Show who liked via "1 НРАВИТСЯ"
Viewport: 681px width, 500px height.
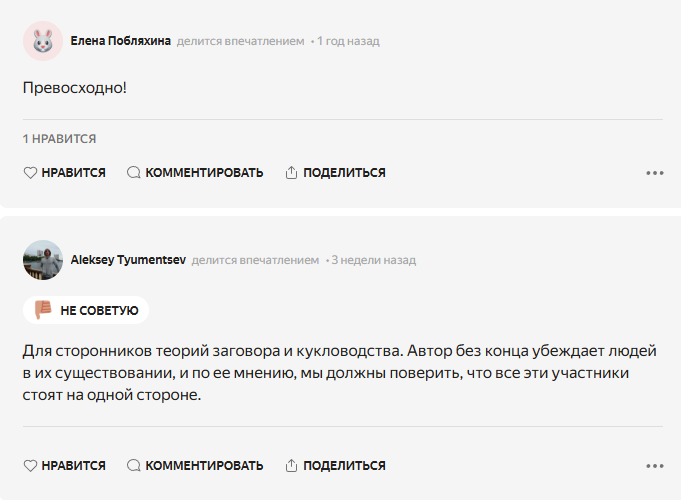click(x=60, y=139)
